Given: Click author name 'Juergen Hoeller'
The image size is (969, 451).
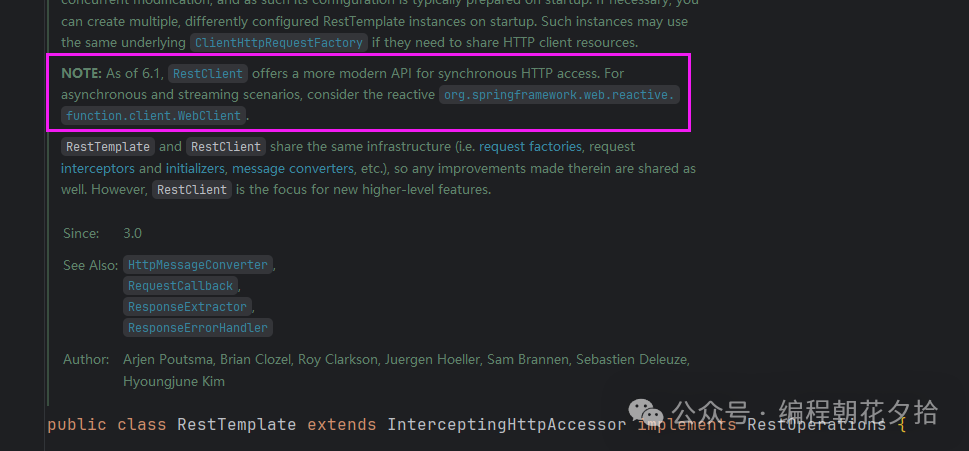Looking at the screenshot, I should pos(431,360).
